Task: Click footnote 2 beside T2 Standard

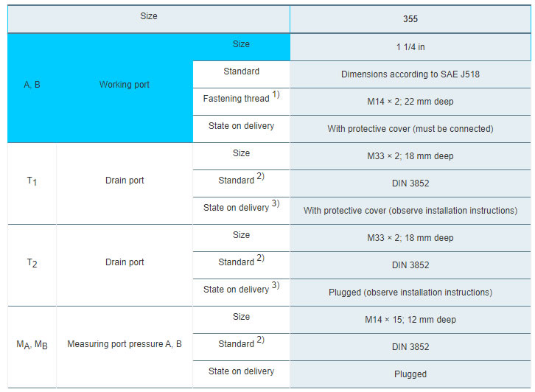Action: click(261, 259)
